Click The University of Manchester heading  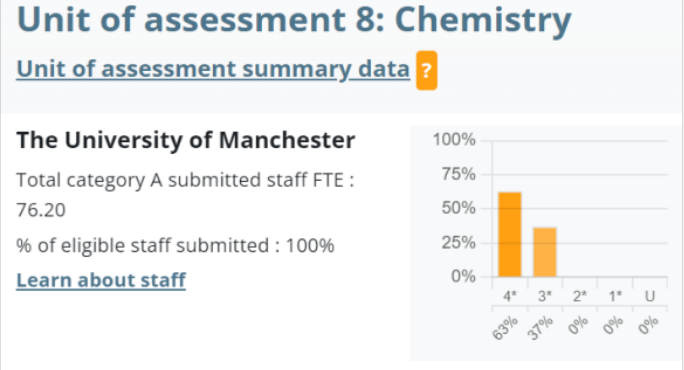186,140
